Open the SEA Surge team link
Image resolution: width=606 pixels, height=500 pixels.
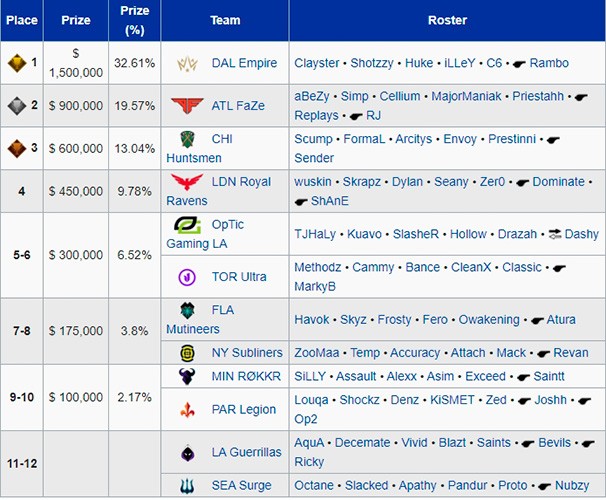coord(239,486)
